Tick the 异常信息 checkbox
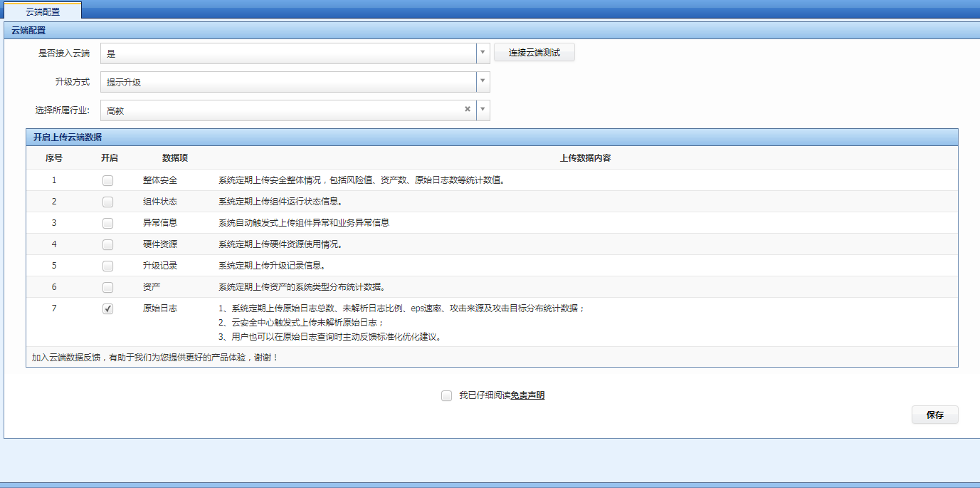 pos(107,223)
